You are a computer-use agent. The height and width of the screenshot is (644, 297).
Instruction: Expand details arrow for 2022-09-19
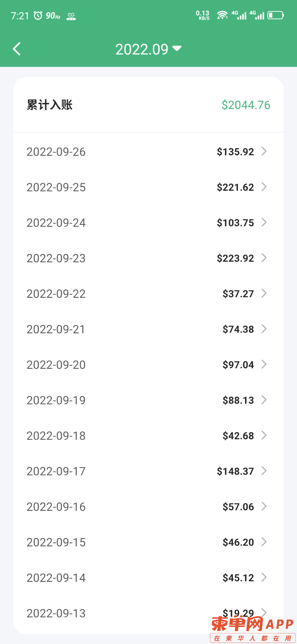[x=264, y=400]
